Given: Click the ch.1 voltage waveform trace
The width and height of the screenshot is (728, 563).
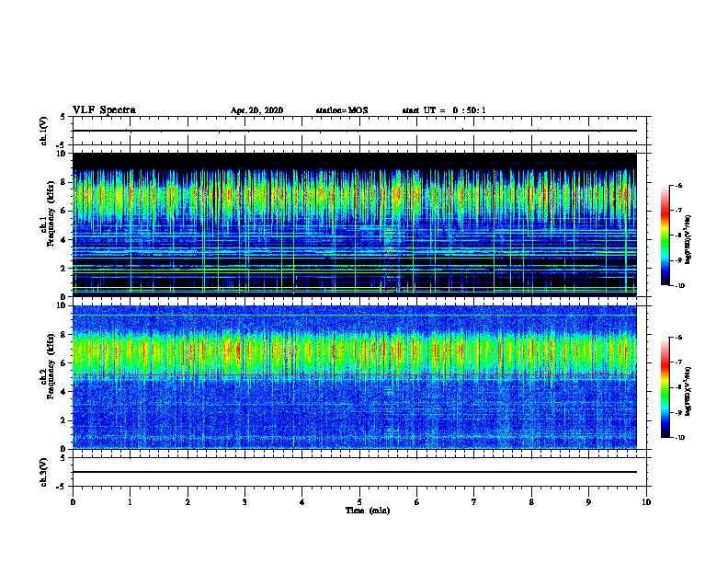Looking at the screenshot, I should point(355,131).
